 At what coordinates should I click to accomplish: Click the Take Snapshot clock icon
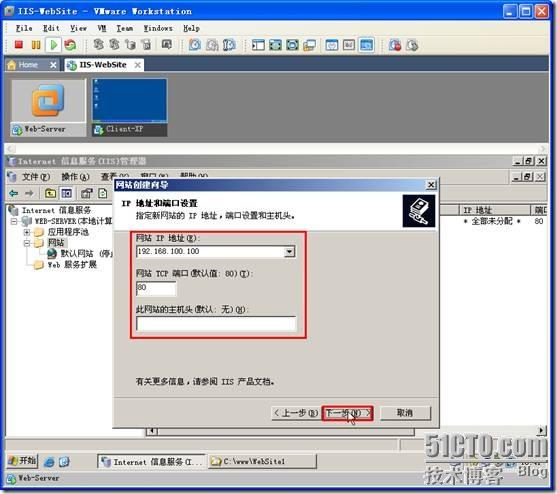click(x=195, y=45)
